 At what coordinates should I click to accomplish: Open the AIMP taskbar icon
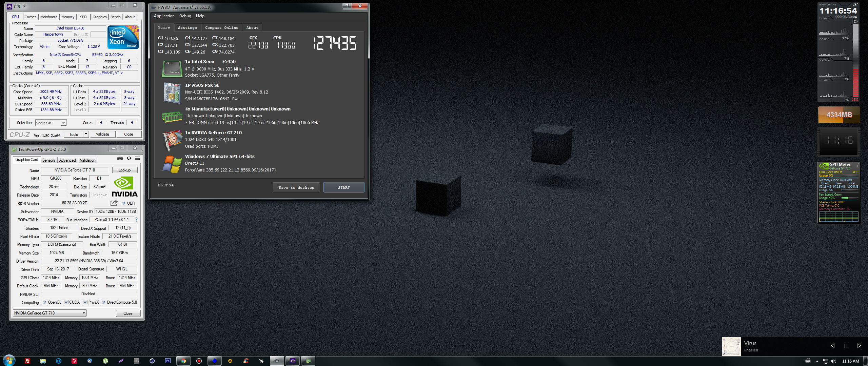coord(230,361)
